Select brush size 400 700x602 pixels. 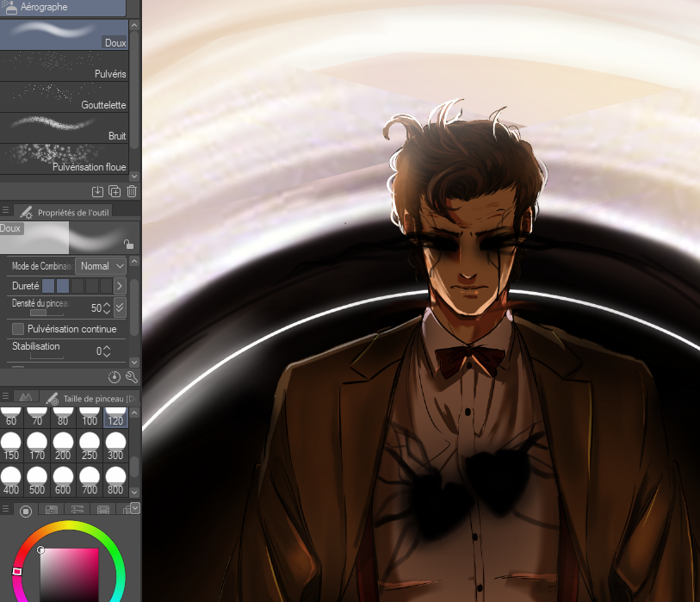(x=11, y=481)
